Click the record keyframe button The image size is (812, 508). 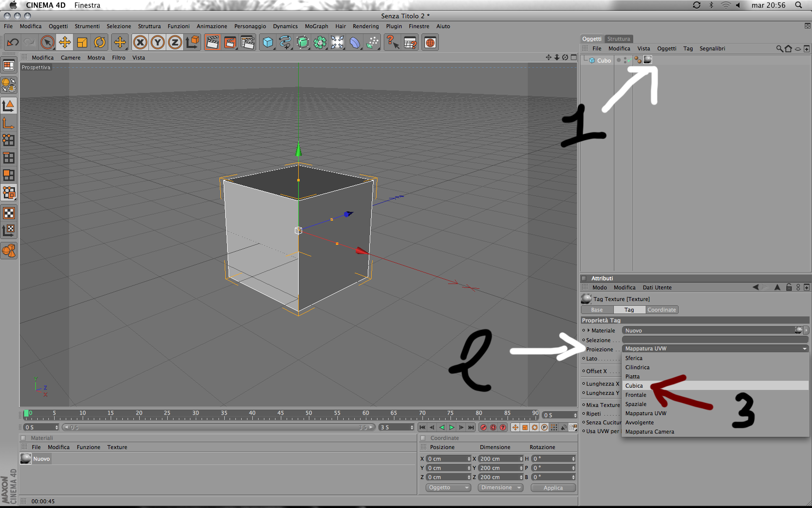point(483,427)
